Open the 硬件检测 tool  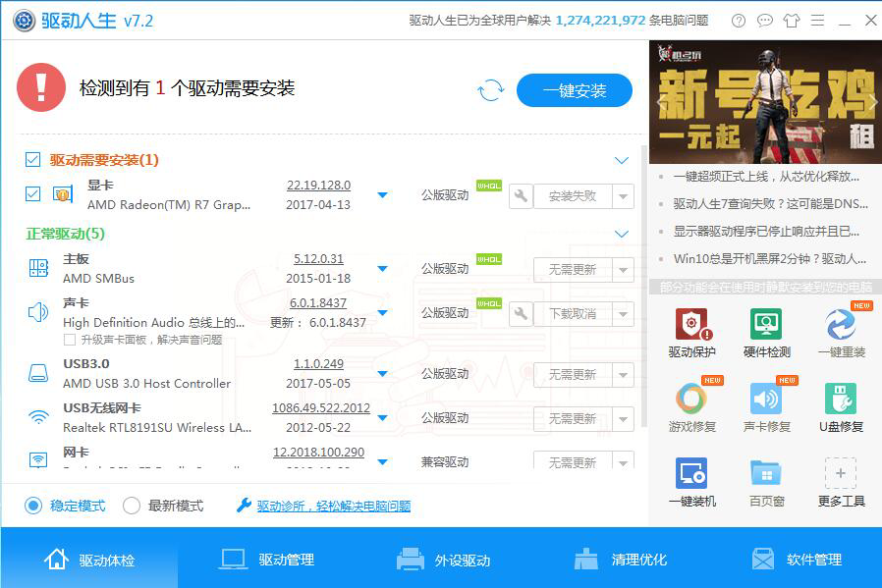tap(766, 333)
